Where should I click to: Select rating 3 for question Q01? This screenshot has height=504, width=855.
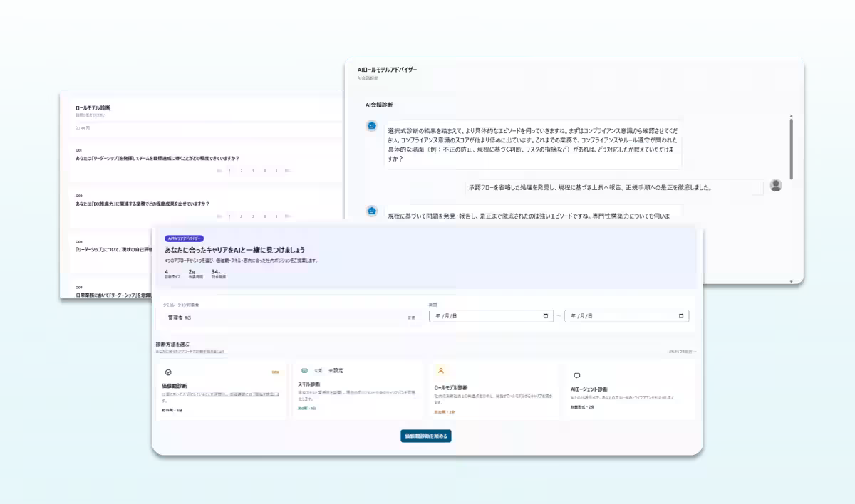[254, 171]
